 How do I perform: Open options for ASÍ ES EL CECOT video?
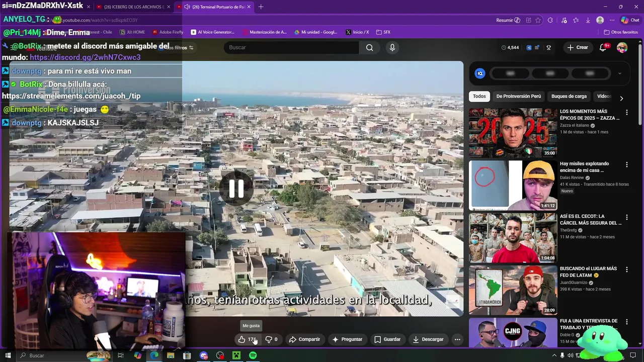coord(627,217)
